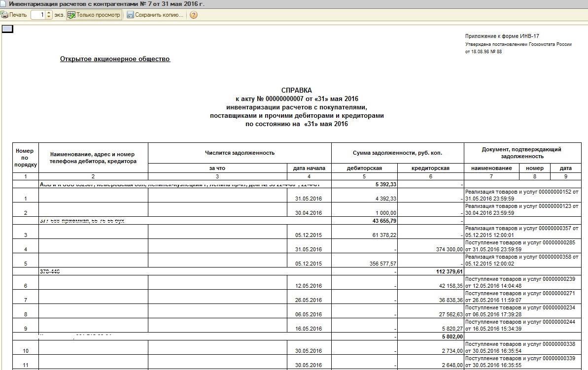The height and width of the screenshot is (370, 588).
Task: Click the дебиторская column header
Action: (364, 168)
